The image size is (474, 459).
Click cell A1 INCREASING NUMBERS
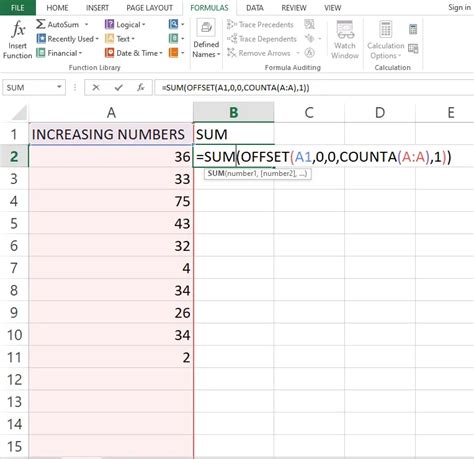pyautogui.click(x=111, y=134)
